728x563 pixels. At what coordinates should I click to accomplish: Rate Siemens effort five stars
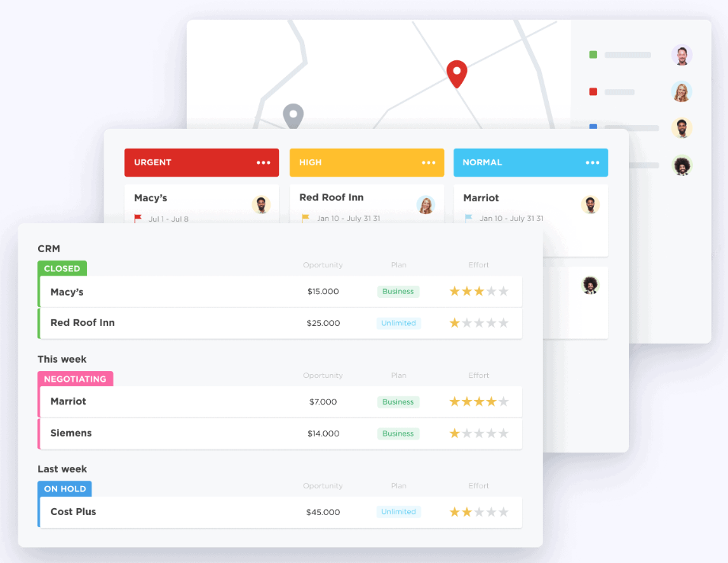[504, 433]
